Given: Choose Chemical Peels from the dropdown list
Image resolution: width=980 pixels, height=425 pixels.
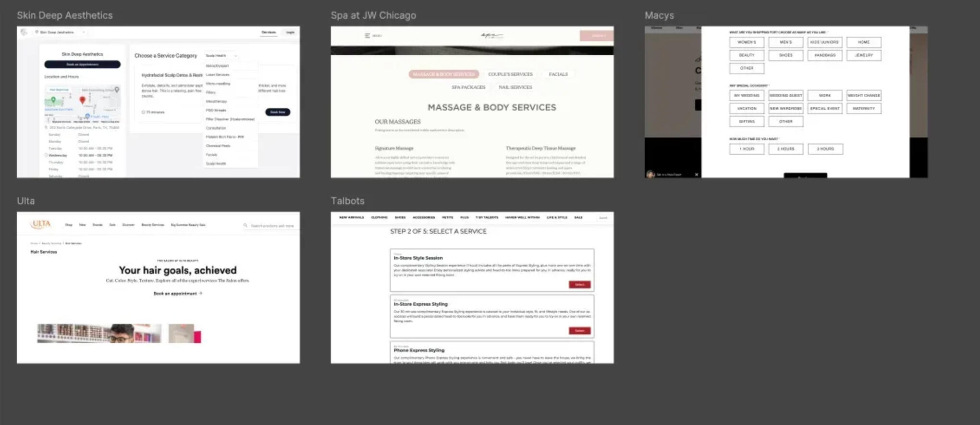Looking at the screenshot, I should click(x=218, y=146).
